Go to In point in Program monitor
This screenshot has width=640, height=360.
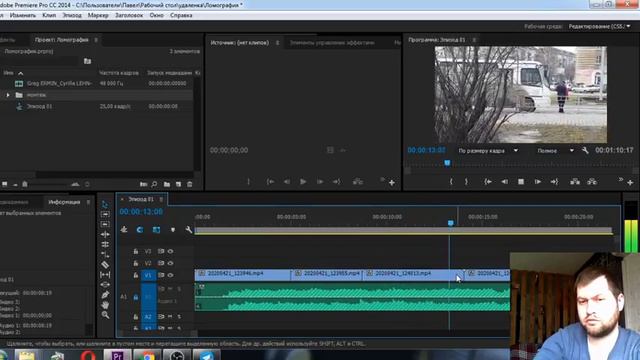click(488, 182)
